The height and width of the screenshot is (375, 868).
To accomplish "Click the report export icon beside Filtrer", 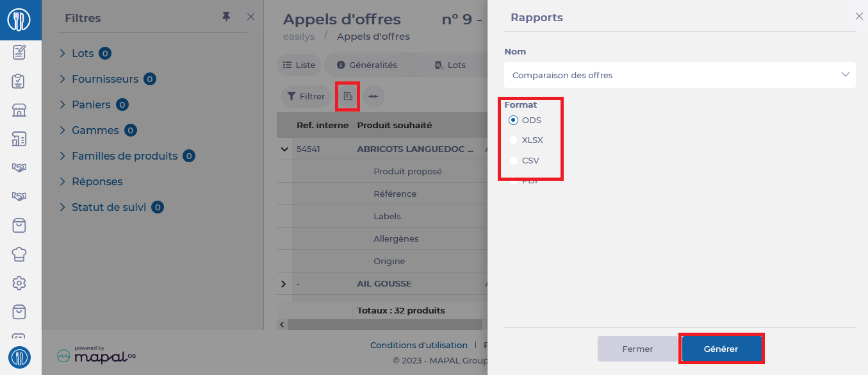I will (348, 96).
